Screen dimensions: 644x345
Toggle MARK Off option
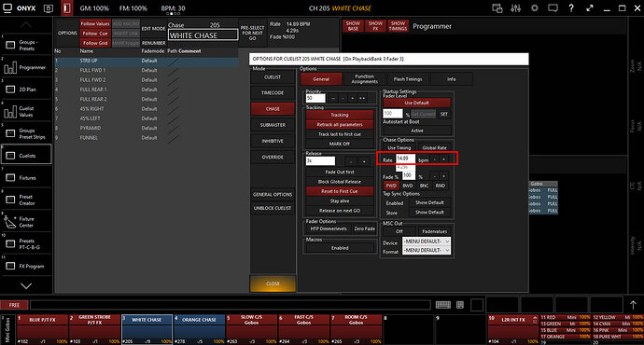click(340, 144)
